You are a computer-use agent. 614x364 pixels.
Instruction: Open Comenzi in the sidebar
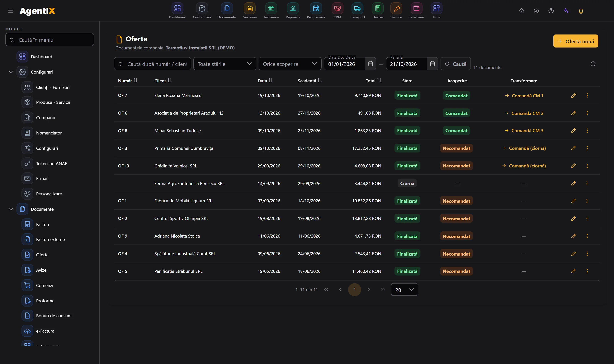(45, 285)
